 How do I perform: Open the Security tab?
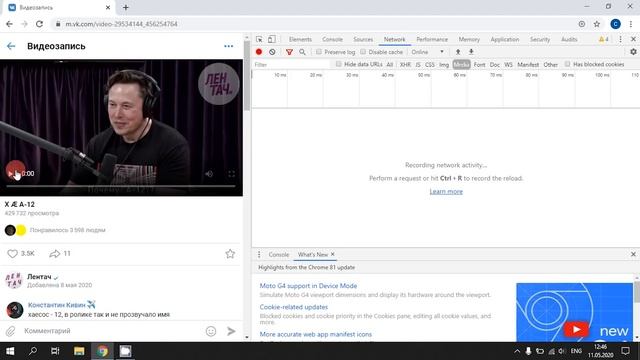[540, 39]
